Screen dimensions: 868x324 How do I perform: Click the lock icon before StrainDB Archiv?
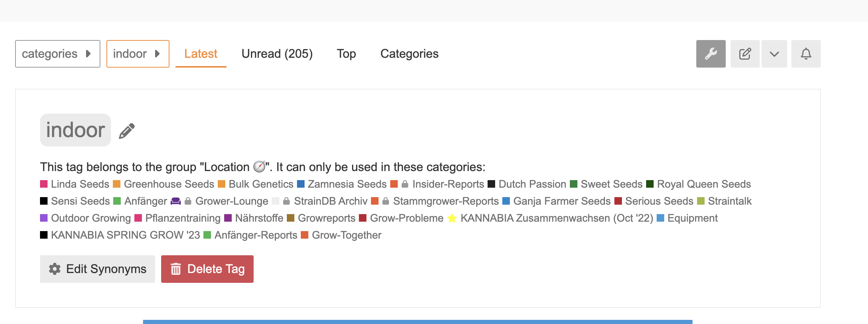click(x=286, y=201)
